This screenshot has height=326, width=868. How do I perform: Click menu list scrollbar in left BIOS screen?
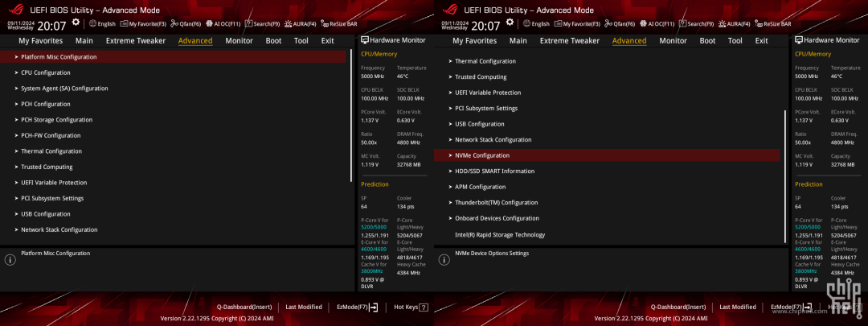pos(351,115)
